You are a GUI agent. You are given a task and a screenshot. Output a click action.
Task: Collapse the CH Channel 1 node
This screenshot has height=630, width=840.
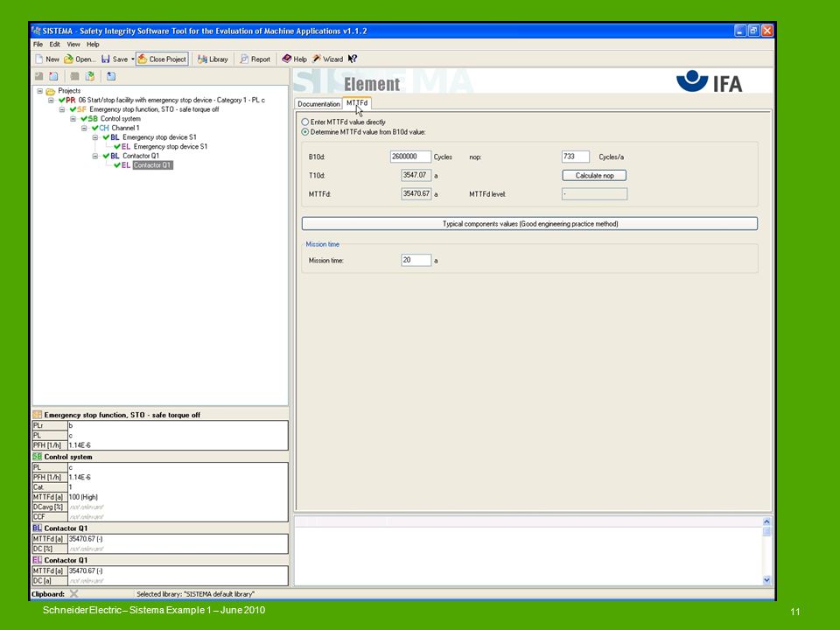(x=84, y=128)
